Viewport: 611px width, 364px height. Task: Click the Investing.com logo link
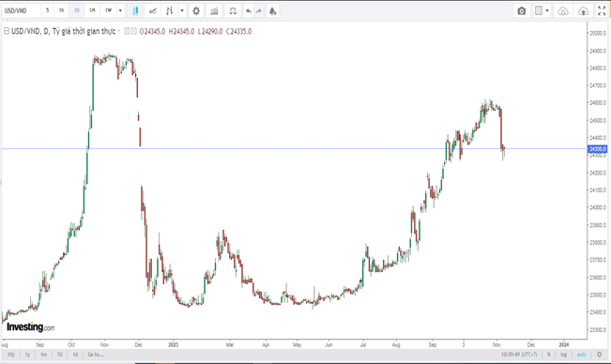(31, 327)
